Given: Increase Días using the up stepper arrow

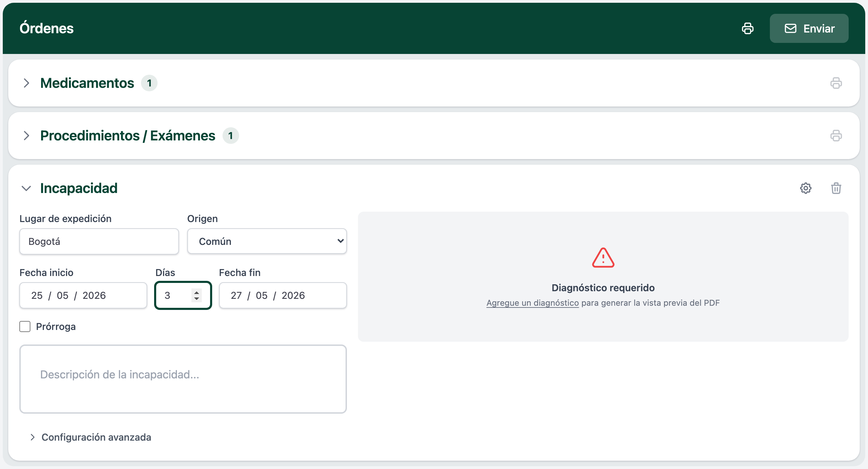Looking at the screenshot, I should tap(197, 292).
